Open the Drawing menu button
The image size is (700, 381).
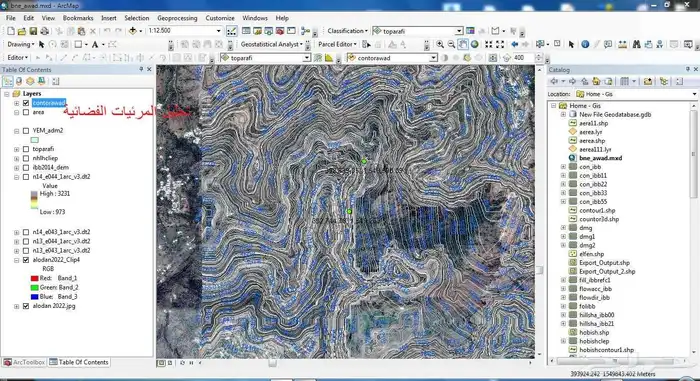[21, 44]
